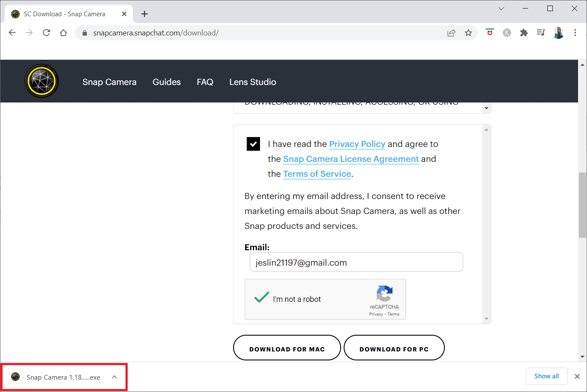
Task: Click the DOWNLOAD FOR PC button
Action: pyautogui.click(x=394, y=348)
